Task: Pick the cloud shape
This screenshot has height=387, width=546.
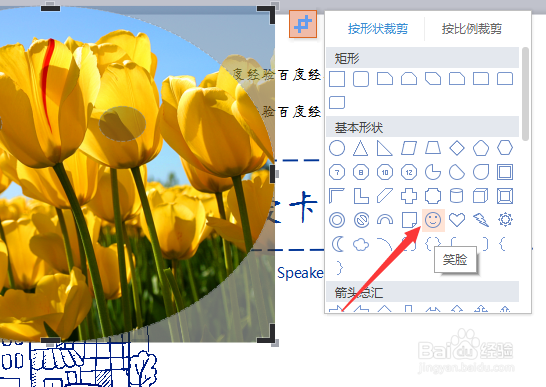Action: click(361, 245)
